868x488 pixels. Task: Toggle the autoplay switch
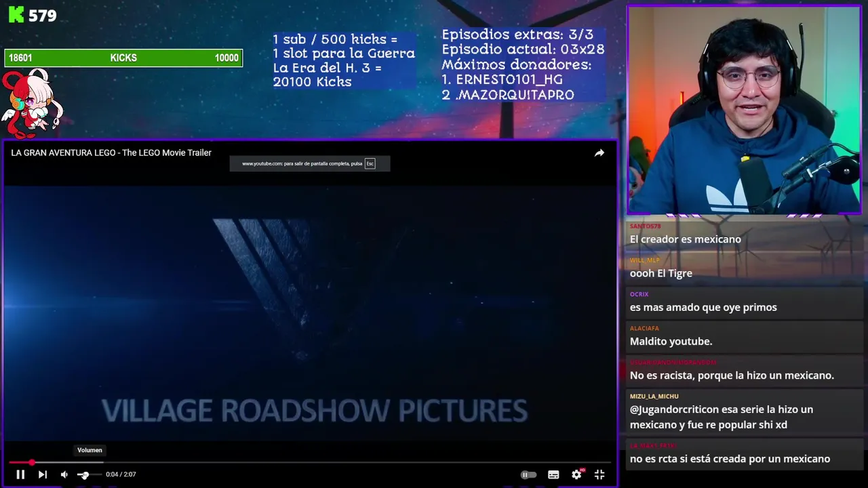[528, 474]
